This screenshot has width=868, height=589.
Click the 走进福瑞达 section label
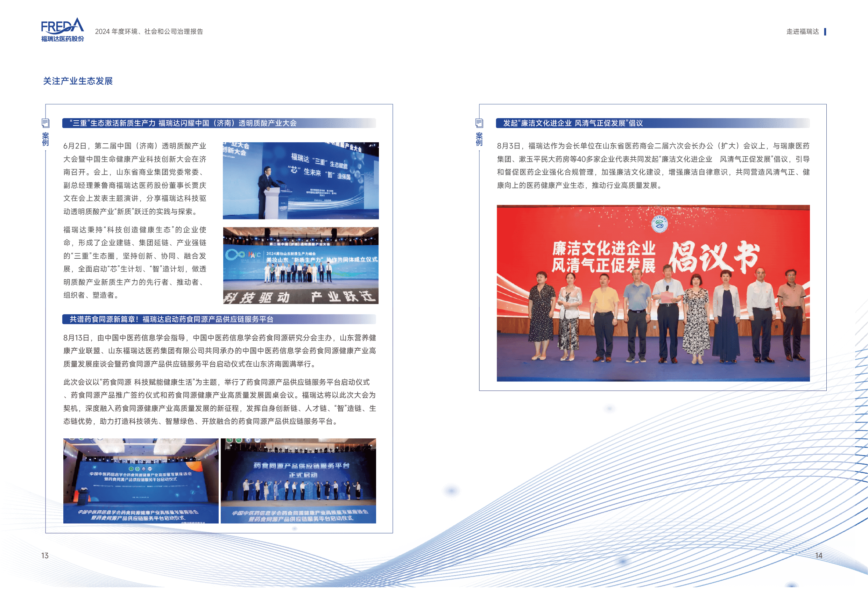[802, 32]
